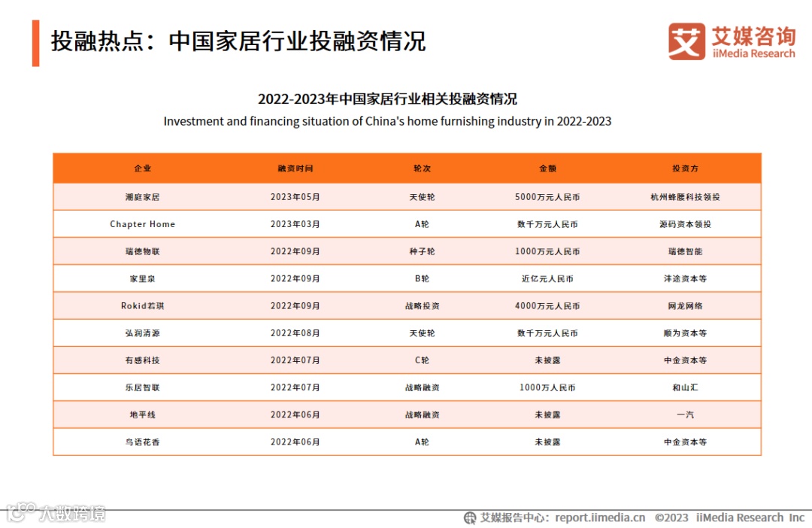Click the ©2023 iiMedia Research Inc copyright text
The width and height of the screenshot is (812, 528).
coord(729,517)
